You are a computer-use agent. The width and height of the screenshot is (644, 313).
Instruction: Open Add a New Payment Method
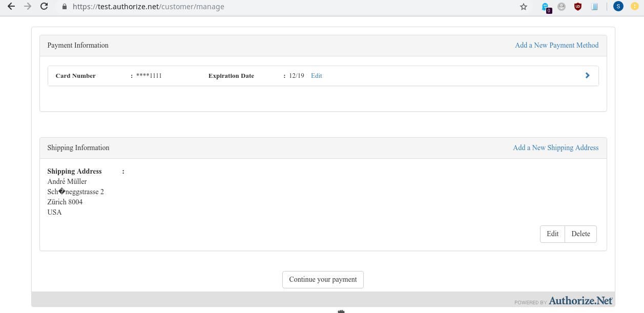click(x=556, y=45)
